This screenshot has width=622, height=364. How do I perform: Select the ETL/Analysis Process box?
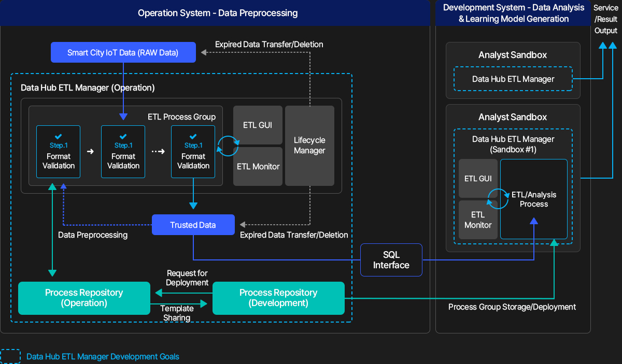(x=534, y=199)
